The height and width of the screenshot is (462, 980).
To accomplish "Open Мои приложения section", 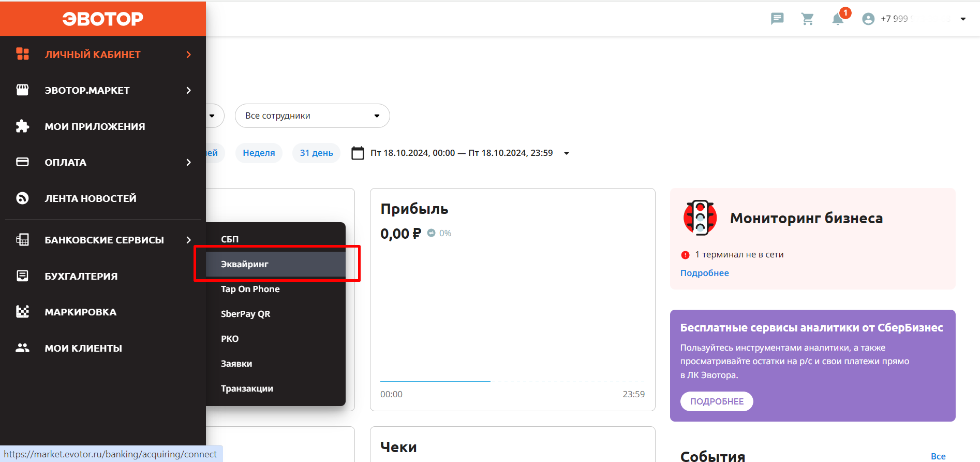I will tap(103, 126).
